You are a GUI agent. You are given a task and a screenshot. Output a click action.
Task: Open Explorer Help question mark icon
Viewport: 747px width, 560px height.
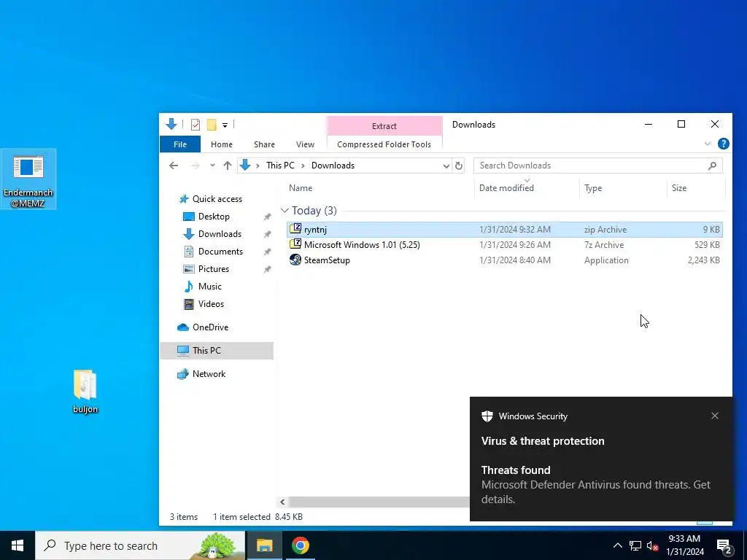[x=723, y=144]
